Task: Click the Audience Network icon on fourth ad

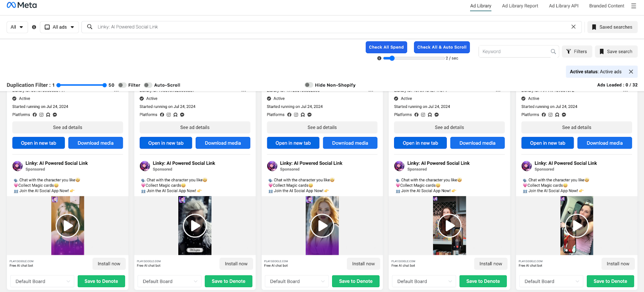Action: [430, 115]
